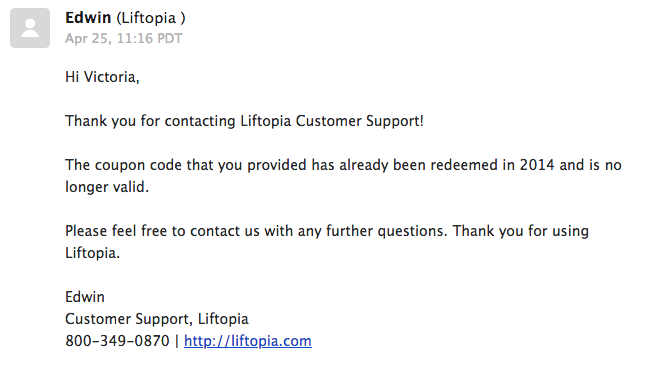Click the words longer valid

coord(107,187)
